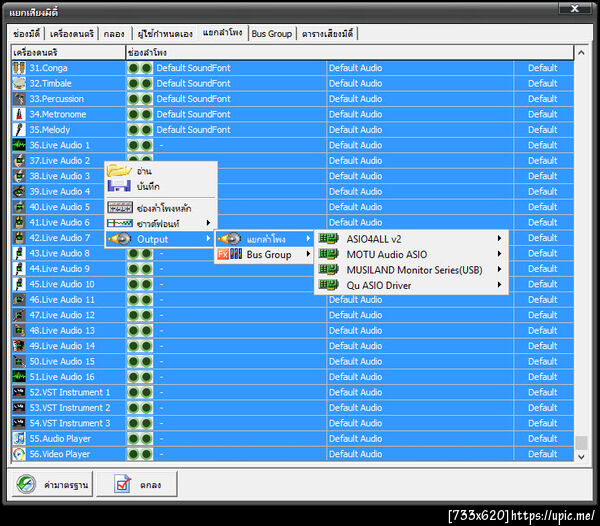Click the list scroll-down arrow
Screen dimensions: 600x526
[581, 456]
